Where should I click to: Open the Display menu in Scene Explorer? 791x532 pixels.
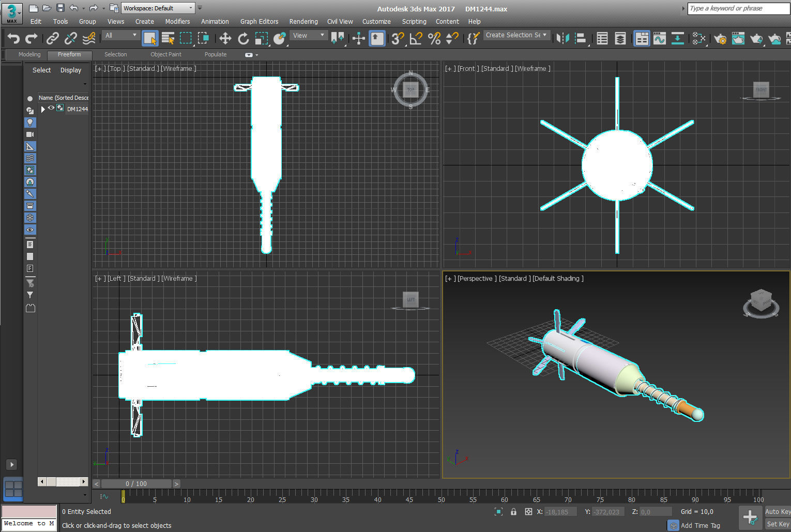(x=71, y=70)
